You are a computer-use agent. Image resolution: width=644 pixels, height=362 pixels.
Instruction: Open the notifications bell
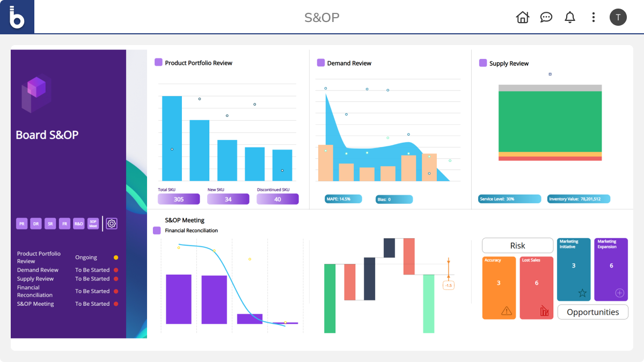pyautogui.click(x=569, y=17)
